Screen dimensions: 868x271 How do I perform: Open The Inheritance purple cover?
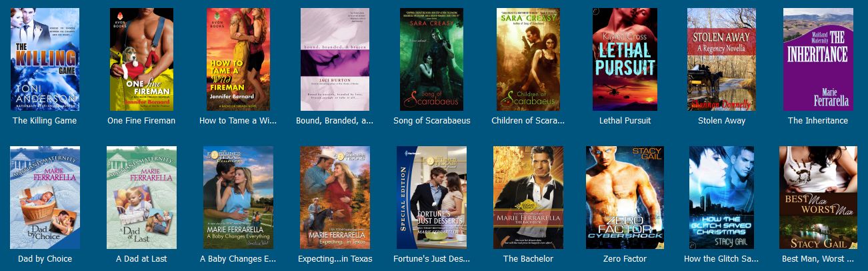click(x=818, y=59)
